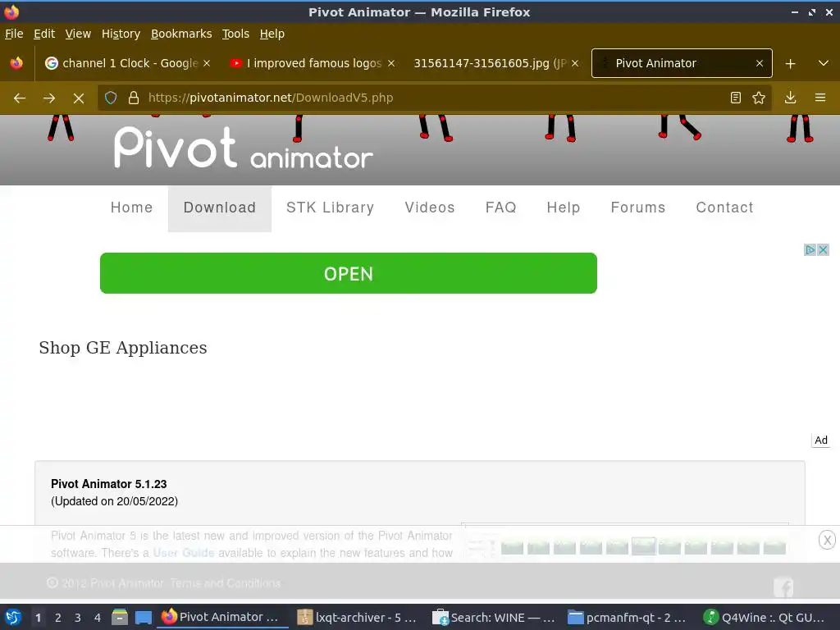Click the Updated on 20/05/2022 text
840x630 pixels.
point(115,501)
